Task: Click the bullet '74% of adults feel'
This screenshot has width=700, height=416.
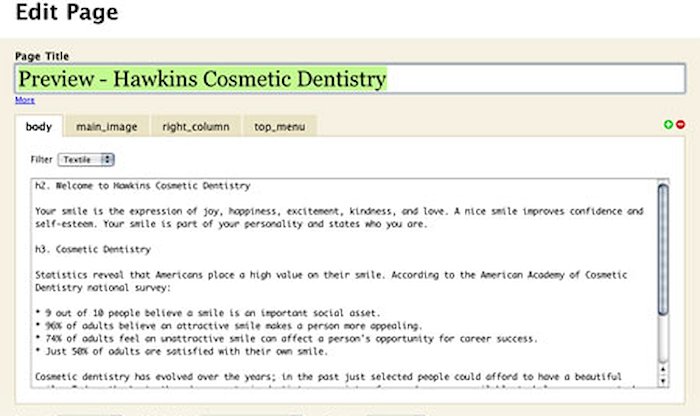Action: click(x=287, y=339)
